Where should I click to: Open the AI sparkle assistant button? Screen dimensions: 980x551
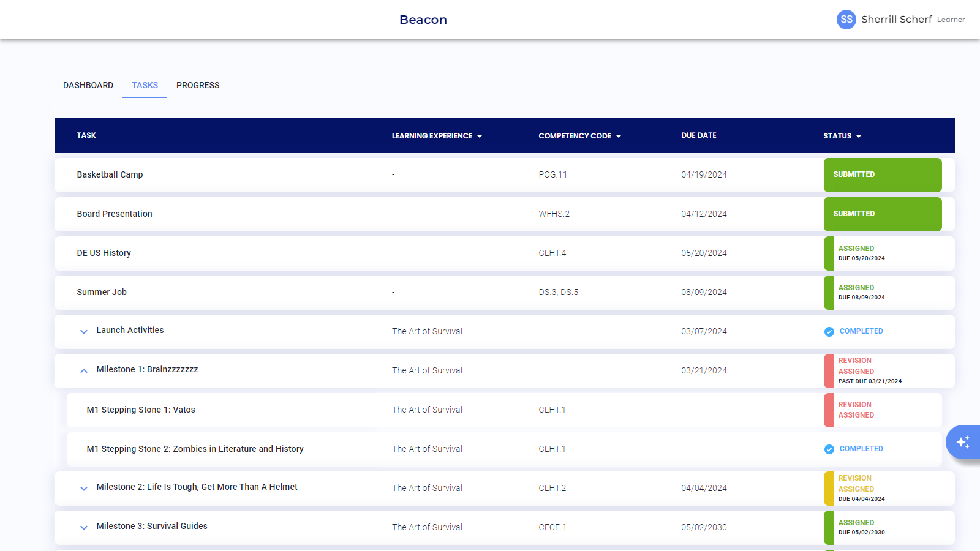tap(963, 442)
